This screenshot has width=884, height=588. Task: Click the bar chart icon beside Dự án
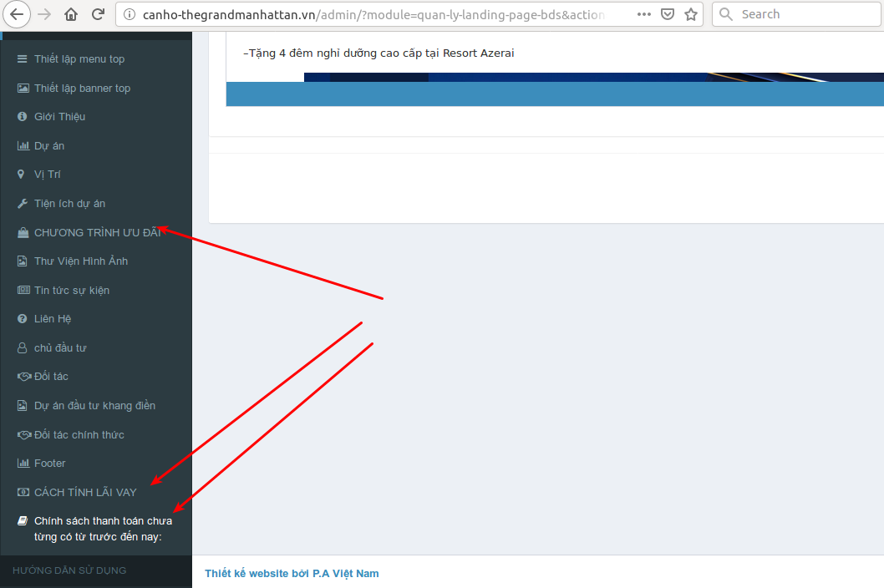23,146
